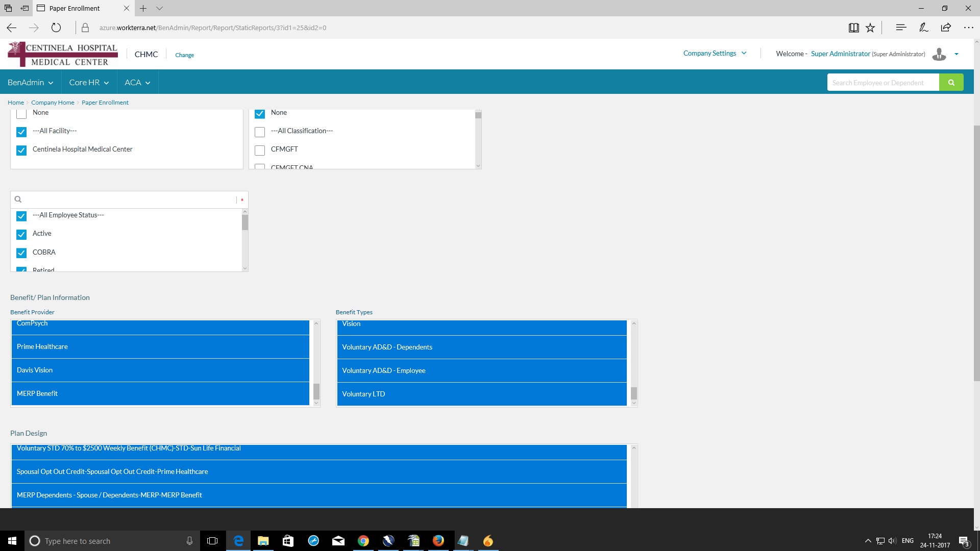Open the ACA menu
Image resolution: width=980 pixels, height=551 pixels.
pos(137,83)
